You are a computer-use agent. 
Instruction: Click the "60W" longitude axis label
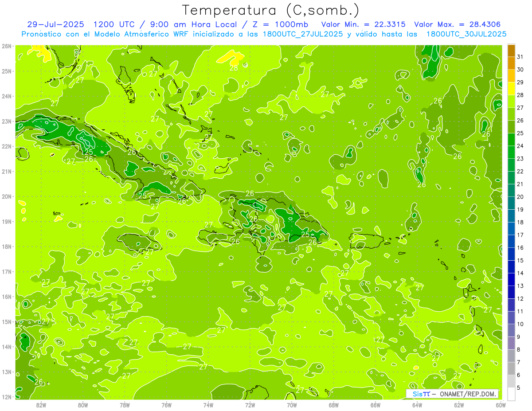(501, 405)
